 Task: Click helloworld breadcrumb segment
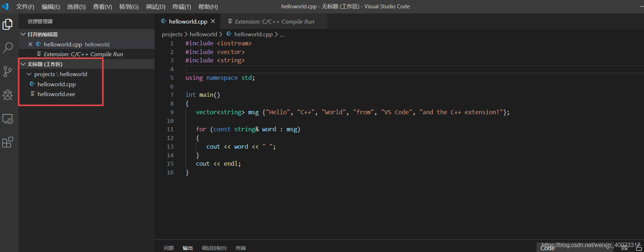203,34
